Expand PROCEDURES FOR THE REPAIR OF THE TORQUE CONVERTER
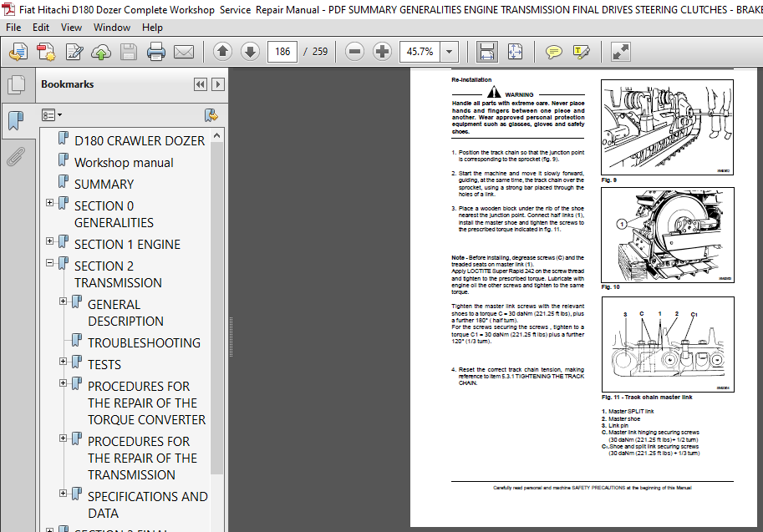The width and height of the screenshot is (763, 532). [x=63, y=383]
